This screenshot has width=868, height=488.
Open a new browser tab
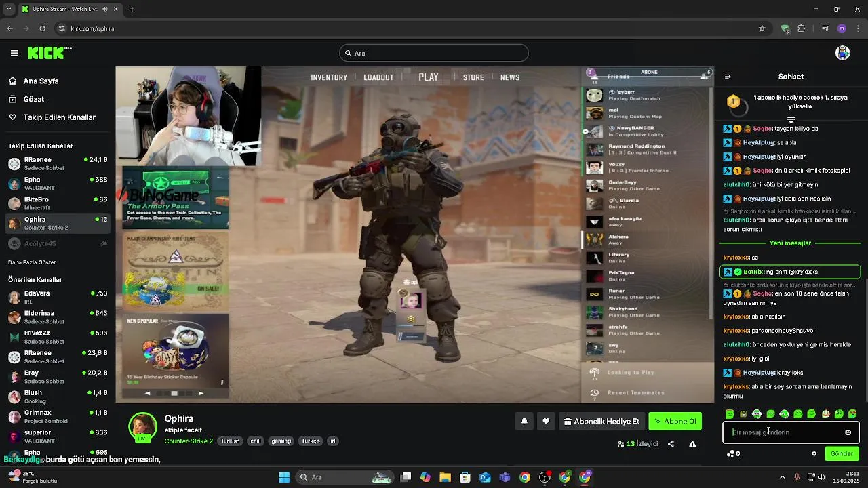pyautogui.click(x=132, y=9)
